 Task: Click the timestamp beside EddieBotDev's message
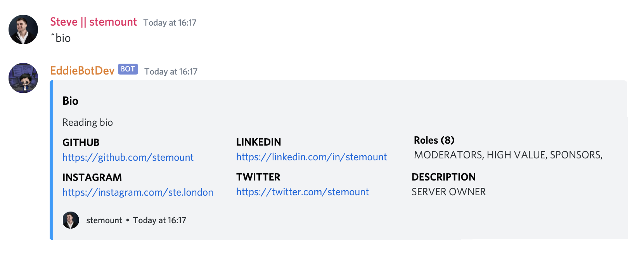(x=171, y=72)
